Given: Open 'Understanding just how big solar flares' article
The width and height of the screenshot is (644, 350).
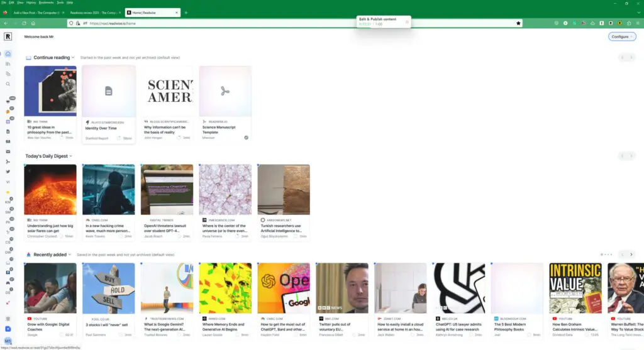Looking at the screenshot, I should [x=50, y=202].
